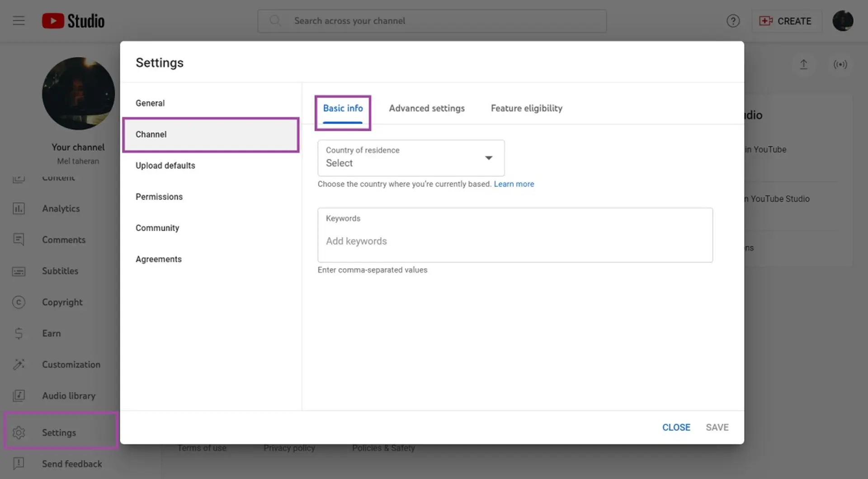Switch to the Basic info tab
Viewport: 868px width, 479px height.
pyautogui.click(x=343, y=109)
